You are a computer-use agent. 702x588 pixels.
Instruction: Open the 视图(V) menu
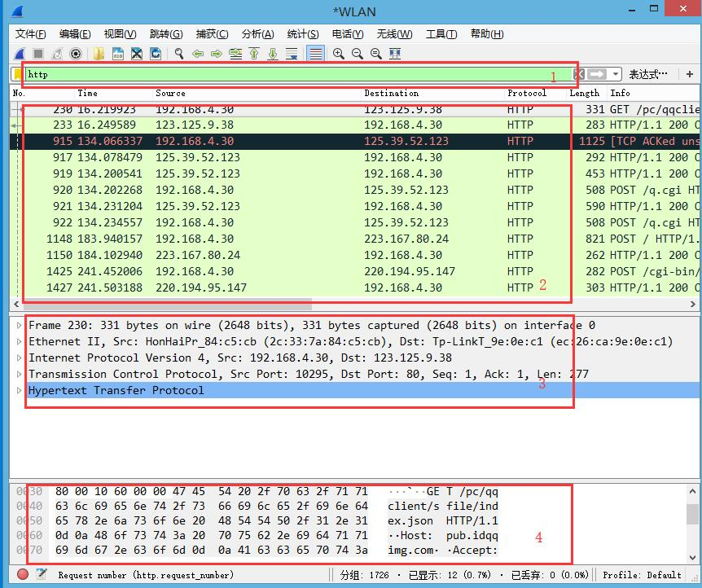coord(120,34)
